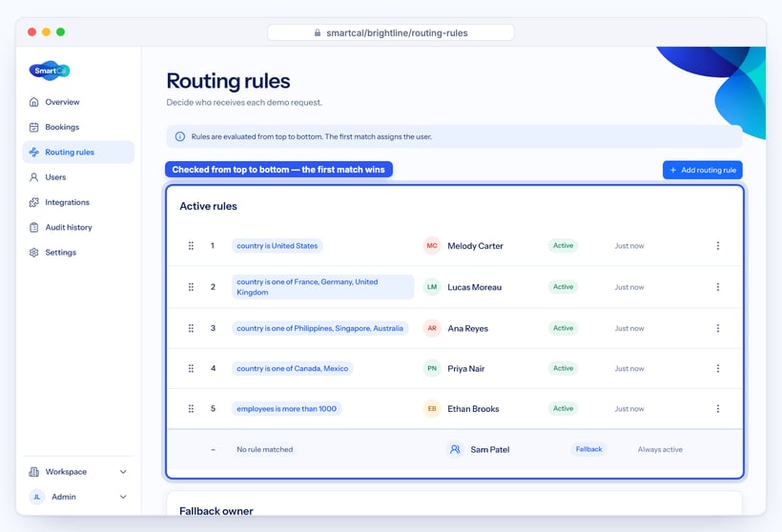Click the Canada, Mexico condition chip
The width and height of the screenshot is (782, 532).
(292, 368)
